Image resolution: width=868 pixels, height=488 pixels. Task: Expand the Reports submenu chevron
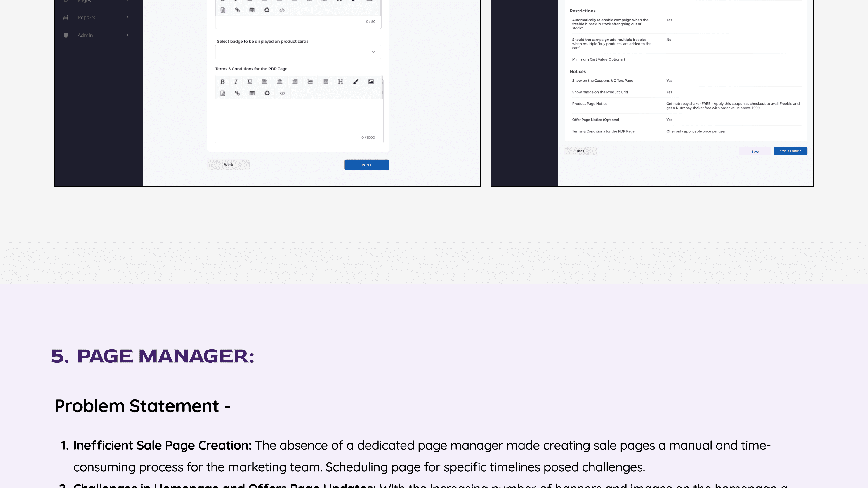tap(127, 18)
